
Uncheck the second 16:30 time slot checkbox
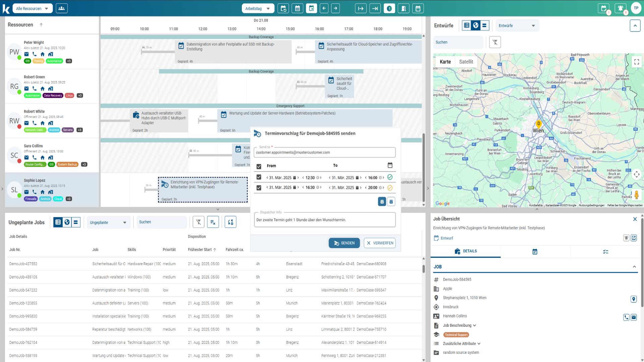259,188
